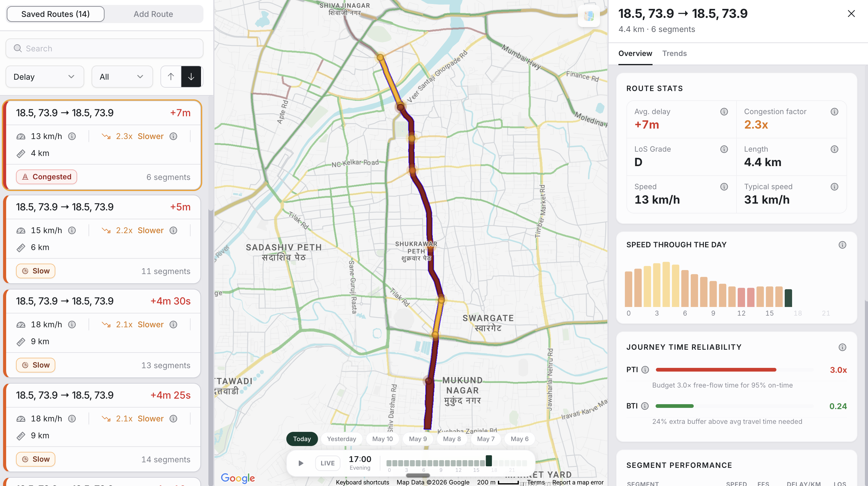Click the route Search field

[105, 48]
